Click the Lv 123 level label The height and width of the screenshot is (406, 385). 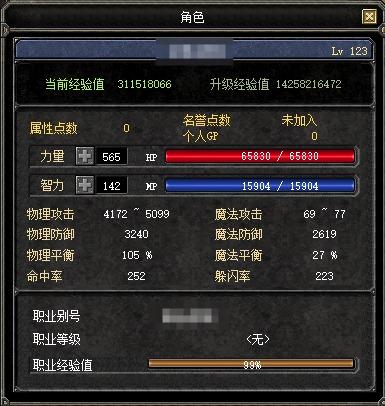[x=349, y=51]
